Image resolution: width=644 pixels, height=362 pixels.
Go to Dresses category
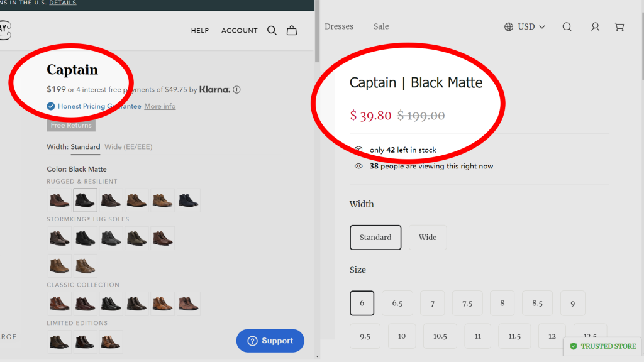tap(339, 26)
